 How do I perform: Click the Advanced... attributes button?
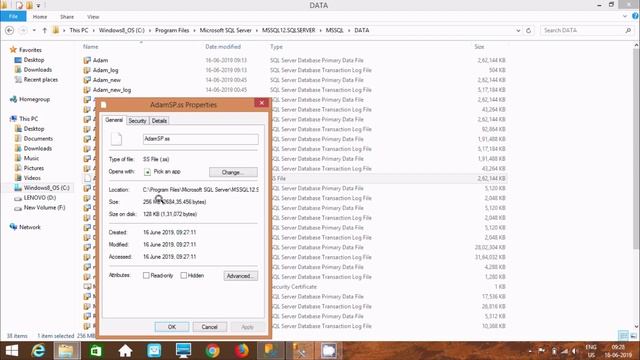[240, 276]
